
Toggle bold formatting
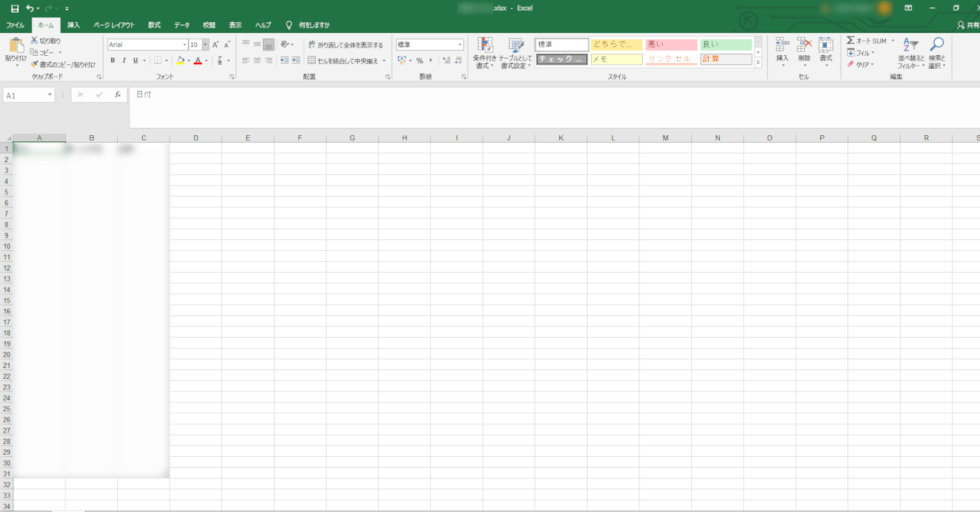[x=112, y=61]
